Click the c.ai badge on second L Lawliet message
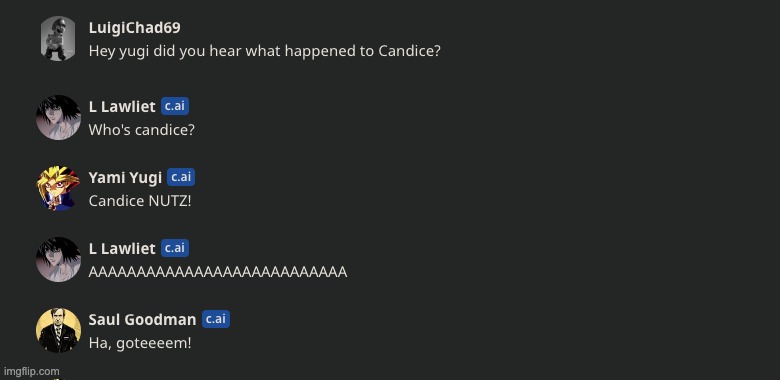780x380 pixels. coord(175,248)
